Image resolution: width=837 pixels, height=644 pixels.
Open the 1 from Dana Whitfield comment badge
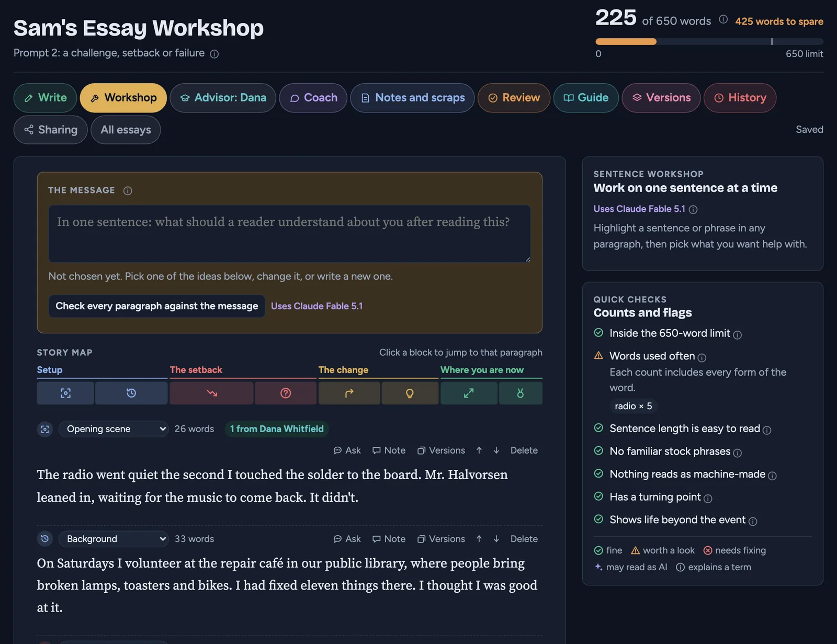click(x=277, y=429)
